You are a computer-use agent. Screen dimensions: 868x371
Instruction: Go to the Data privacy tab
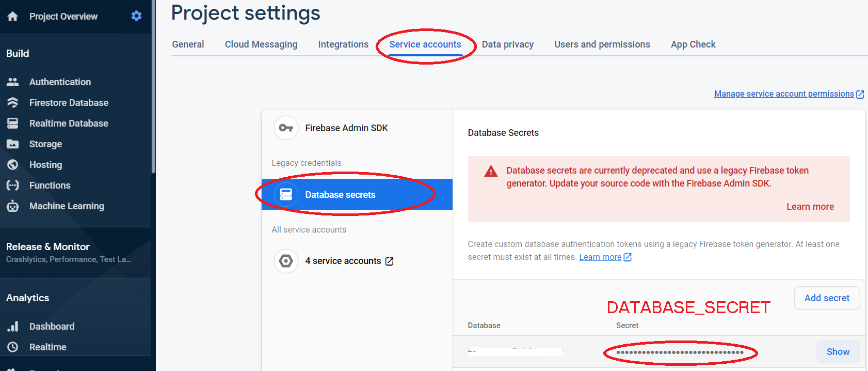point(508,44)
